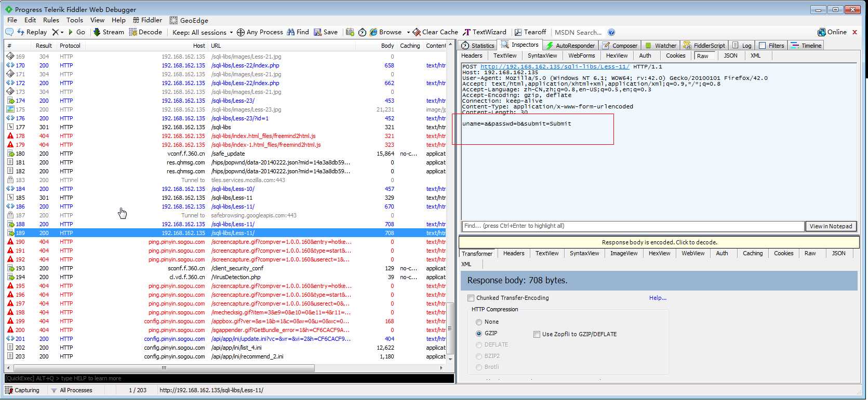The height and width of the screenshot is (400, 868).
Task: Click the timer stopwatch icon
Action: pos(362,32)
